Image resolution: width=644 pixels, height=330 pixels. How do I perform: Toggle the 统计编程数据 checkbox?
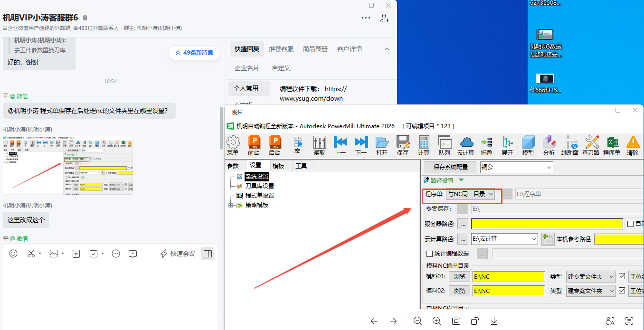coord(430,254)
